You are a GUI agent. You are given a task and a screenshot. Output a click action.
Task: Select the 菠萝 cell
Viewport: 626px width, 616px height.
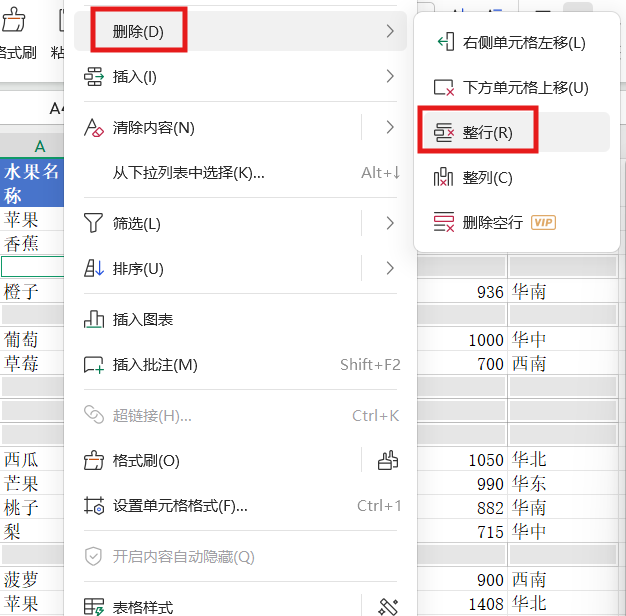click(x=32, y=579)
